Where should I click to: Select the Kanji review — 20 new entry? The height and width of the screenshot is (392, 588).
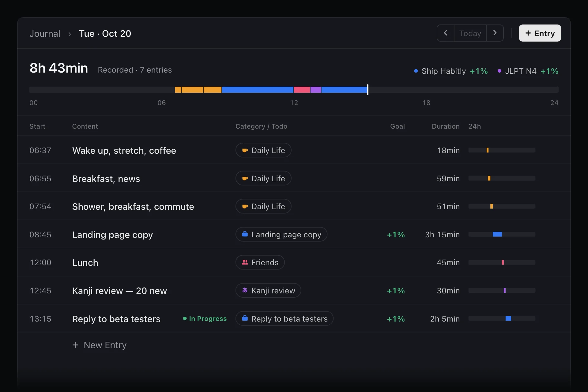pyautogui.click(x=119, y=291)
